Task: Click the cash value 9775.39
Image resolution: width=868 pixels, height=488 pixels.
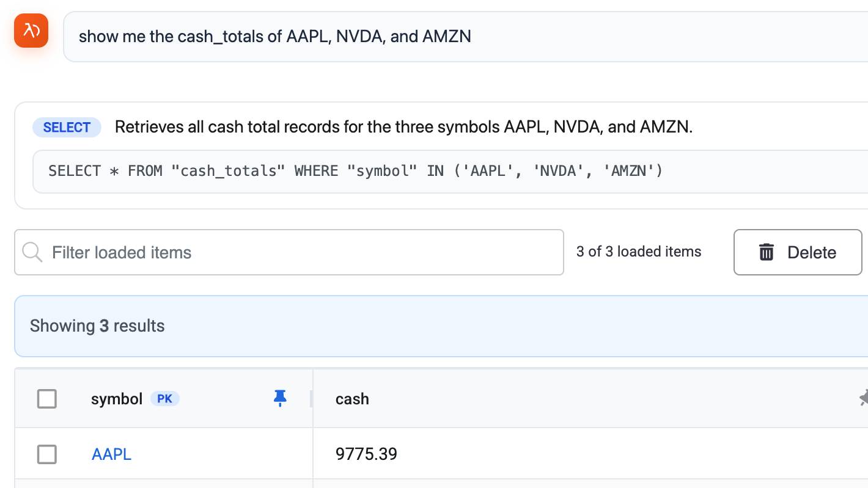Action: (366, 454)
